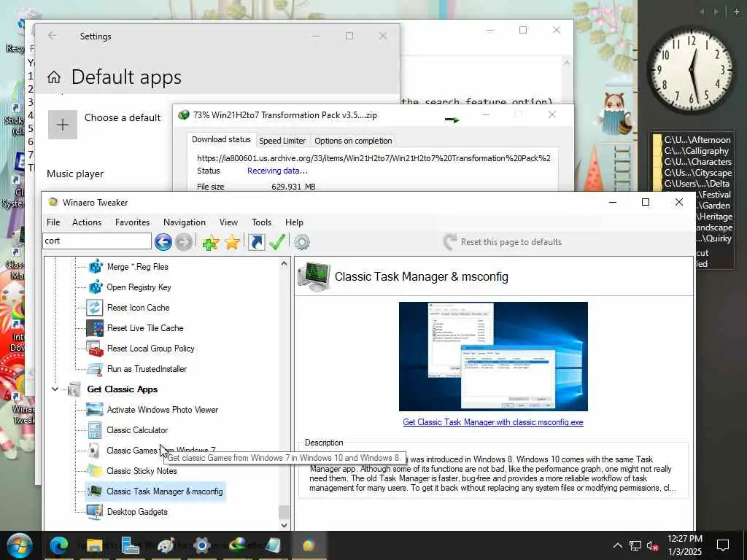Screen dimensions: 747x560
Task: Open settings gear in Winaero Tweaker toolbar
Action: 301,242
